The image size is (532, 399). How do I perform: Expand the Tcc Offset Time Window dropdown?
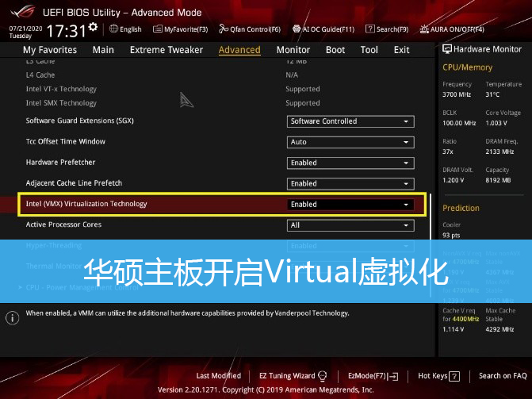click(350, 142)
